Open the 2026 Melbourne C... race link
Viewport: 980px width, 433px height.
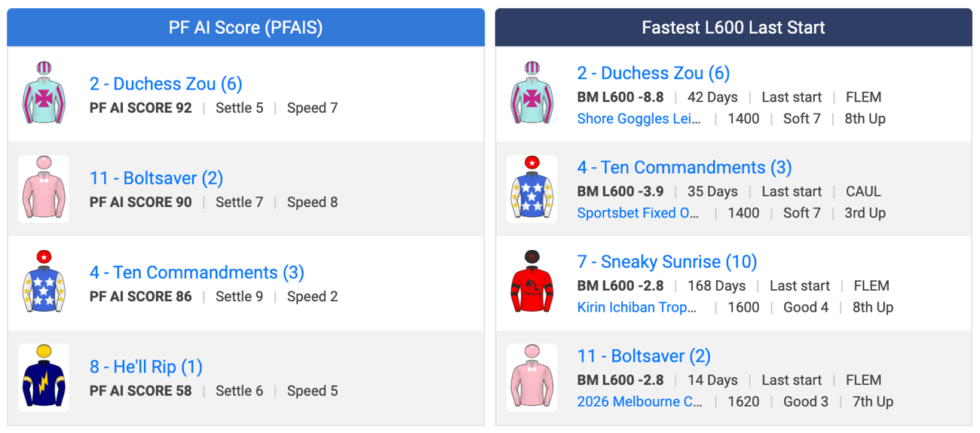639,401
